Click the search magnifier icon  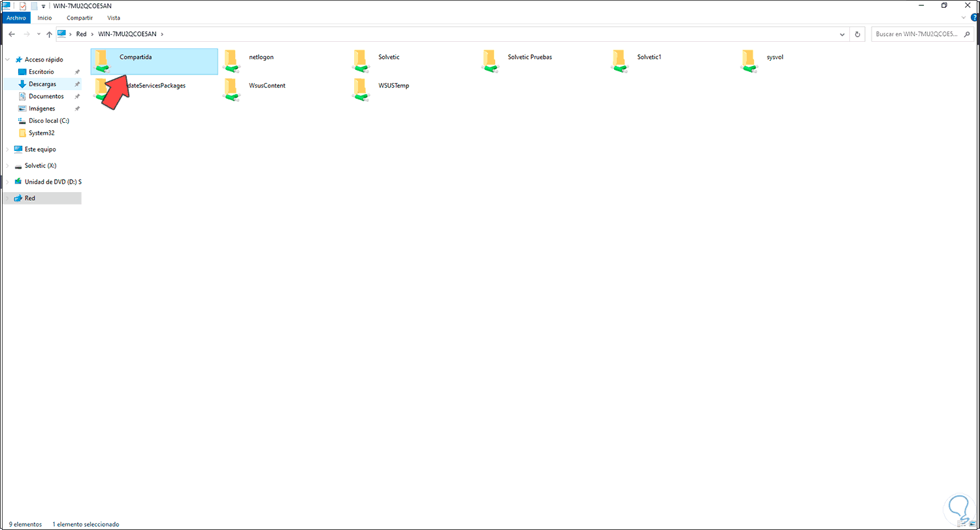966,34
